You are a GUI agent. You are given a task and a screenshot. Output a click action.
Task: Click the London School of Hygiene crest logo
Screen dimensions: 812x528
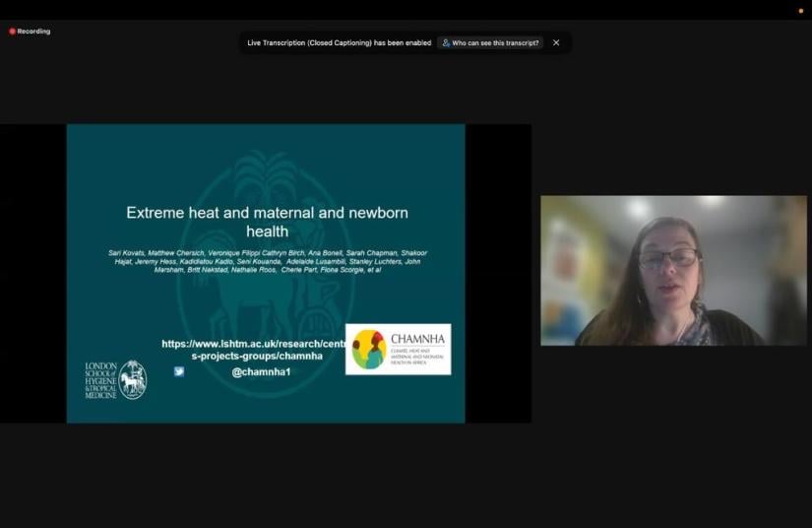click(x=133, y=379)
